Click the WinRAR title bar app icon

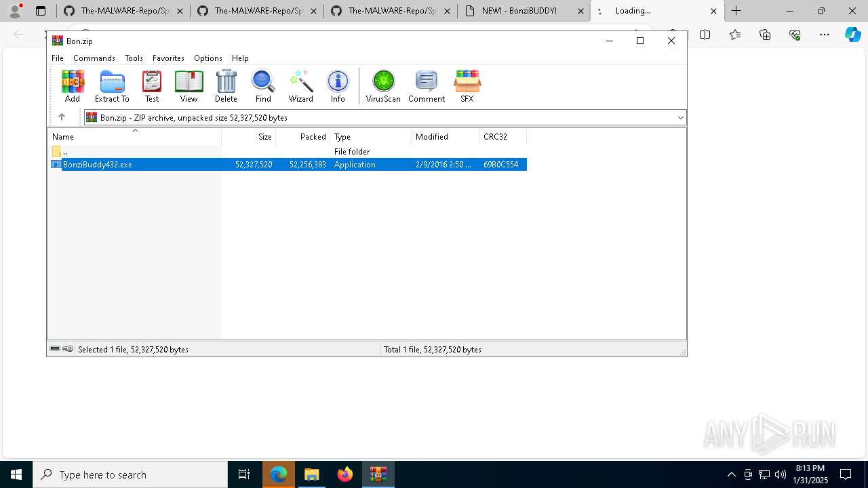(x=58, y=41)
